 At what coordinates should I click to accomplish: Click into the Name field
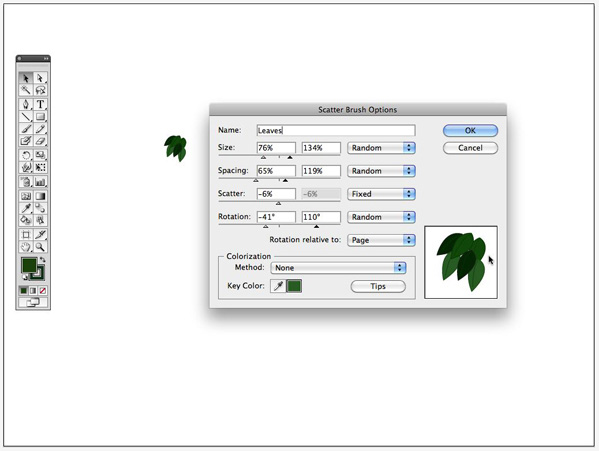coord(336,130)
